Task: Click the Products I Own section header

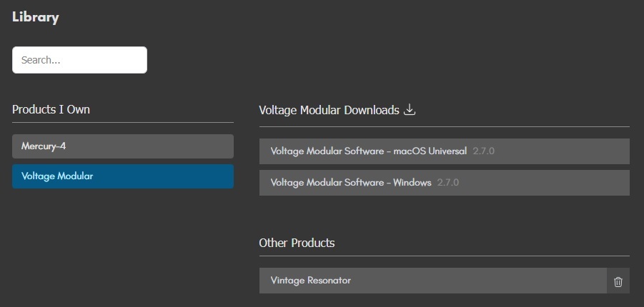Action: point(51,109)
